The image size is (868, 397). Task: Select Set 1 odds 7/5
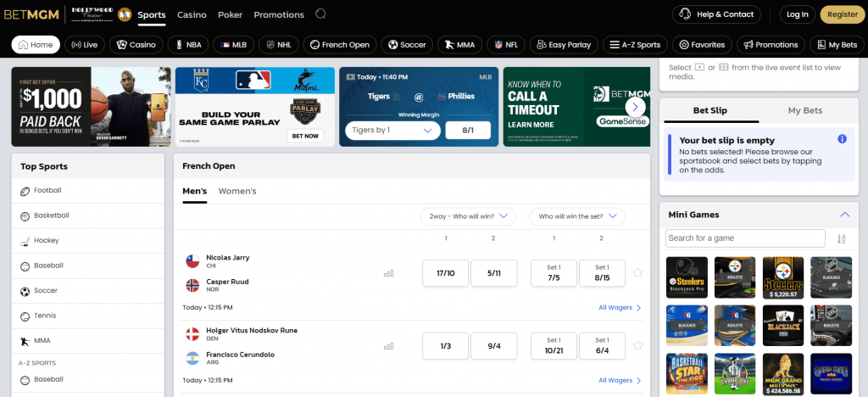pyautogui.click(x=554, y=273)
